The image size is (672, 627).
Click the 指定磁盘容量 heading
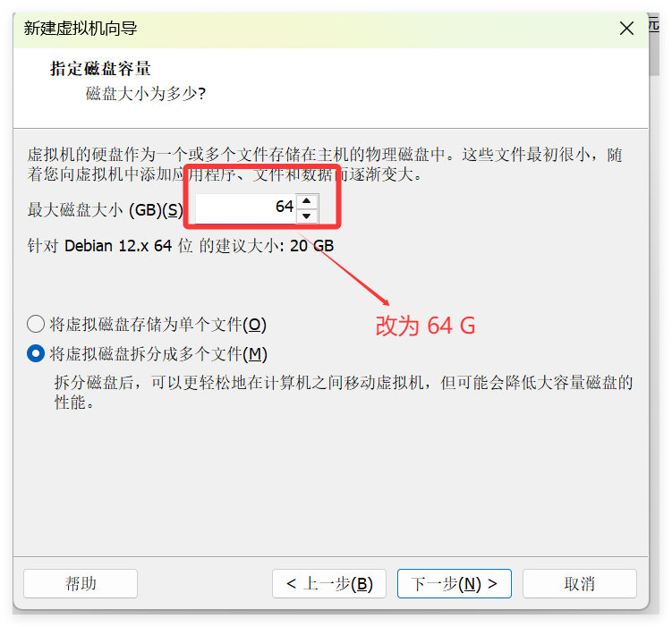tap(100, 69)
